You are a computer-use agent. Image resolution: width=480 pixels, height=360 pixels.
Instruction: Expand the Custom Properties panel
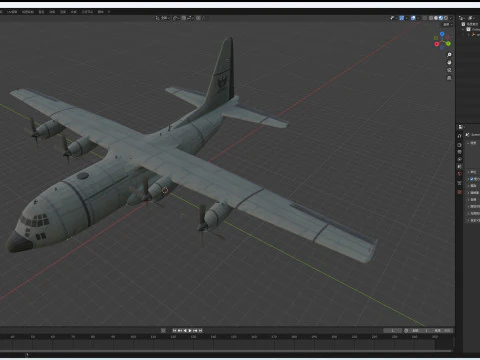pos(473,220)
